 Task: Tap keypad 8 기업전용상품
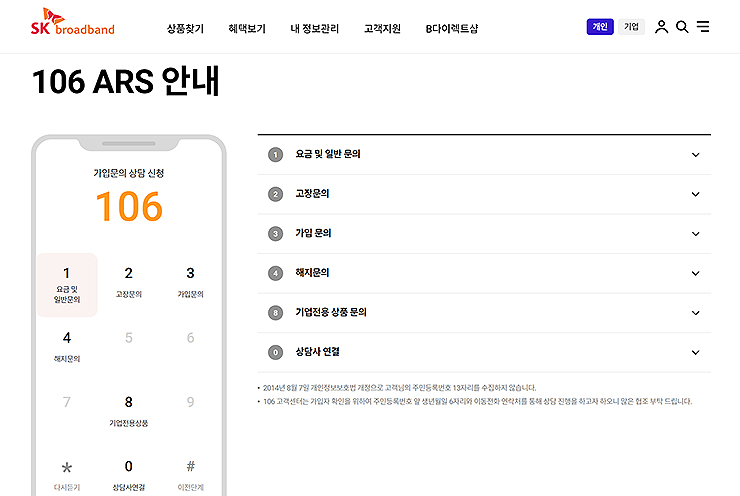(x=128, y=411)
